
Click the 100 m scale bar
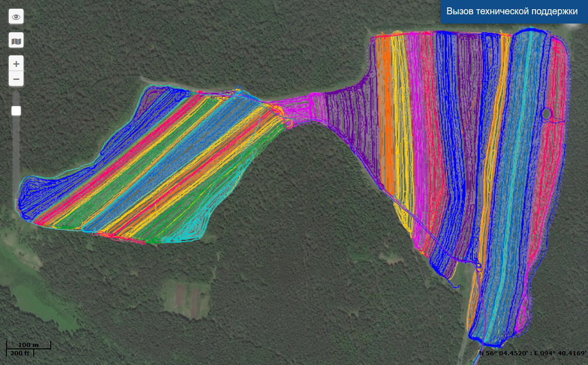[x=28, y=345]
